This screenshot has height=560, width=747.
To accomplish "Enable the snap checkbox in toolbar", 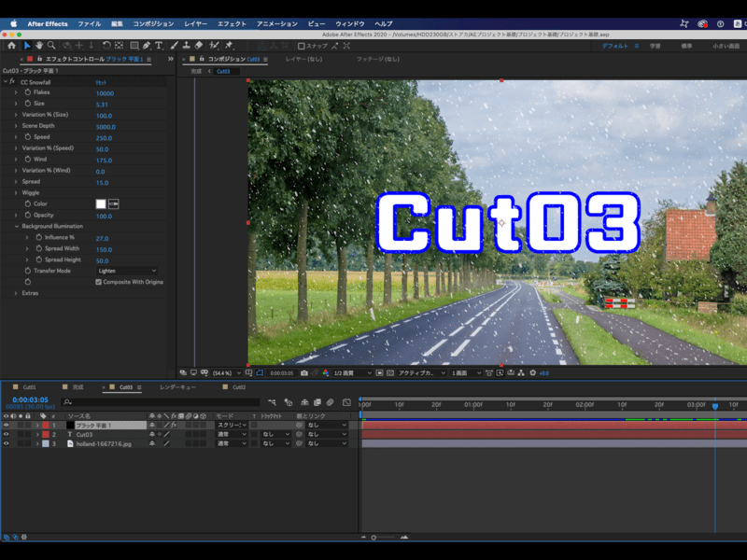I will click(301, 45).
